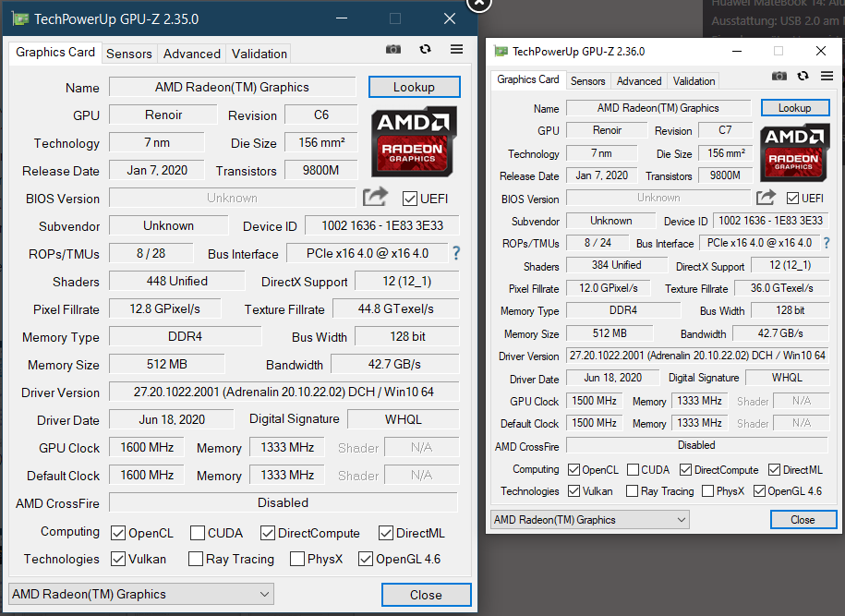845x616 pixels.
Task: Toggle UEFI checkbox in GPU-Z 2.36.0
Action: pos(792,199)
